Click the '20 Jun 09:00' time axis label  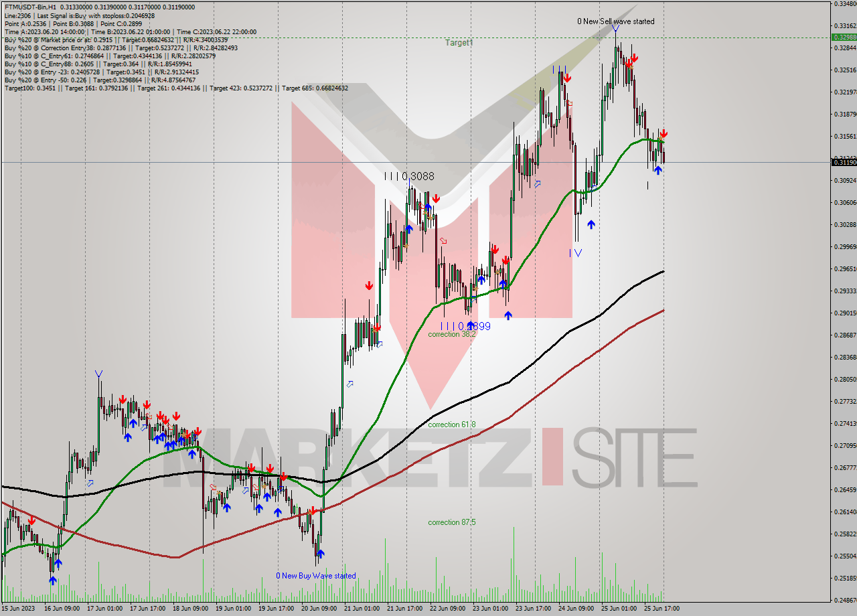(319, 609)
